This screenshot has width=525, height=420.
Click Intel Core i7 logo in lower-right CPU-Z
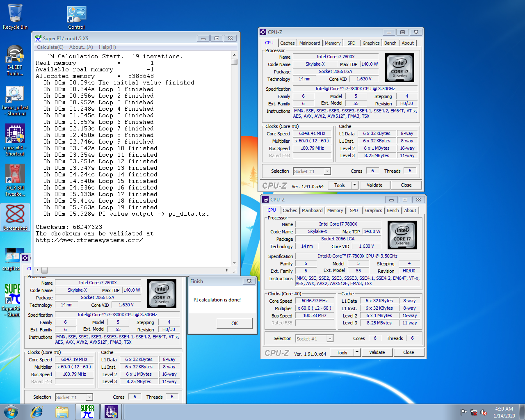402,235
